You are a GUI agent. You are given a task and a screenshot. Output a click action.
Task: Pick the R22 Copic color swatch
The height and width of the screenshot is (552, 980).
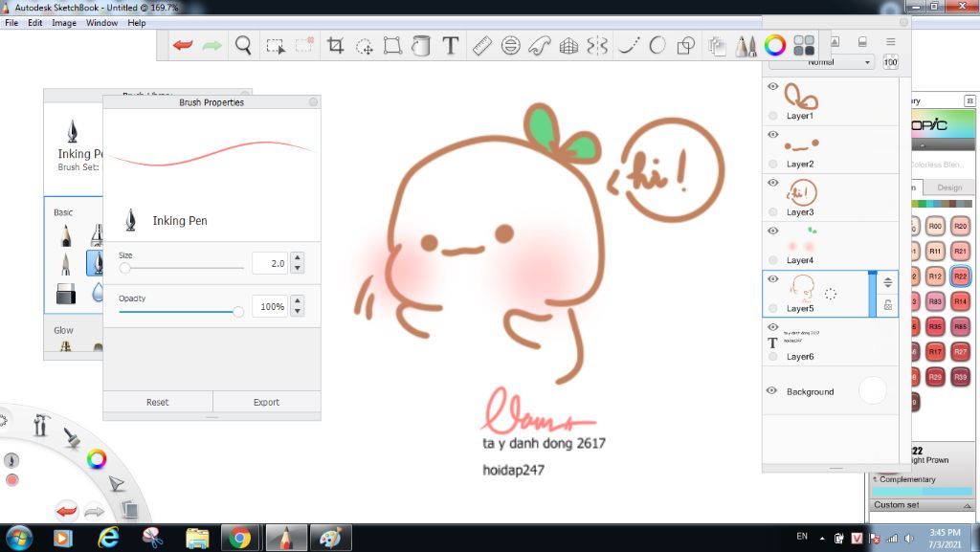(960, 276)
